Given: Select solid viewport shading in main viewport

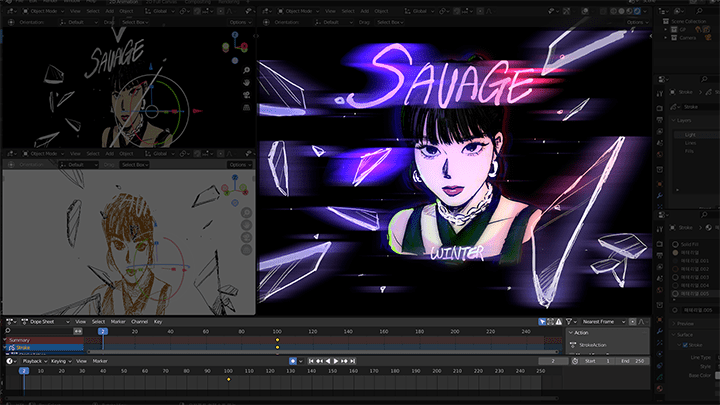Looking at the screenshot, I should (622, 11).
